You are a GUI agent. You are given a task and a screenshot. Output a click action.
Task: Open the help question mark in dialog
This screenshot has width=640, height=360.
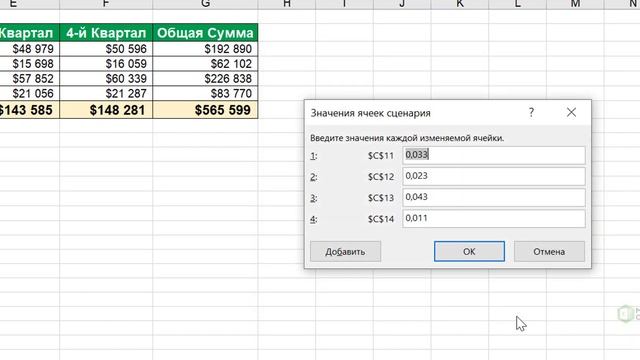pos(531,113)
